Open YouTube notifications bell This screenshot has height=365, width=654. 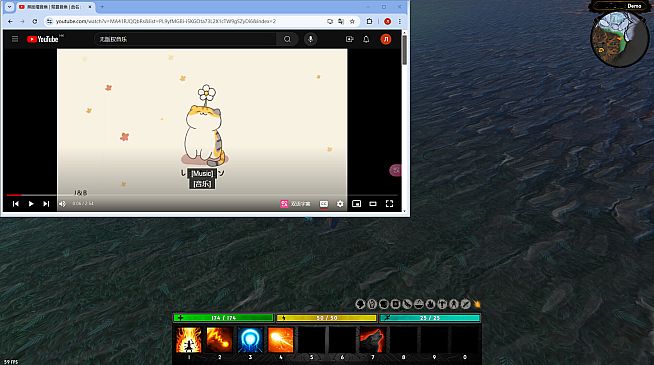coord(366,39)
